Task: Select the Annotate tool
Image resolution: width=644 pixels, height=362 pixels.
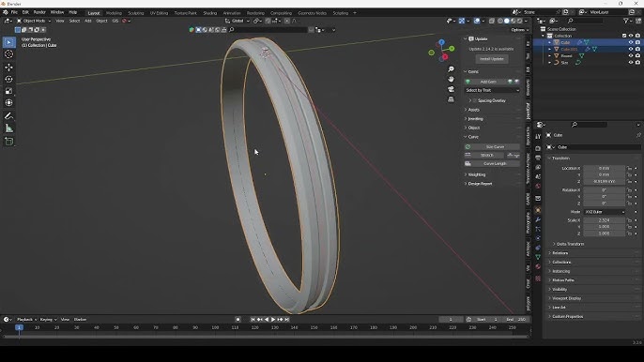Action: tap(9, 116)
